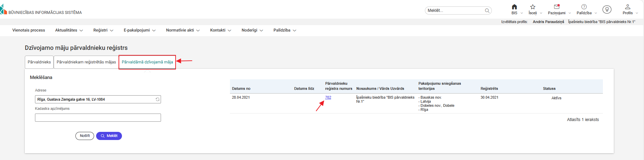Open Paziņojumi envelope notifications

click(556, 7)
